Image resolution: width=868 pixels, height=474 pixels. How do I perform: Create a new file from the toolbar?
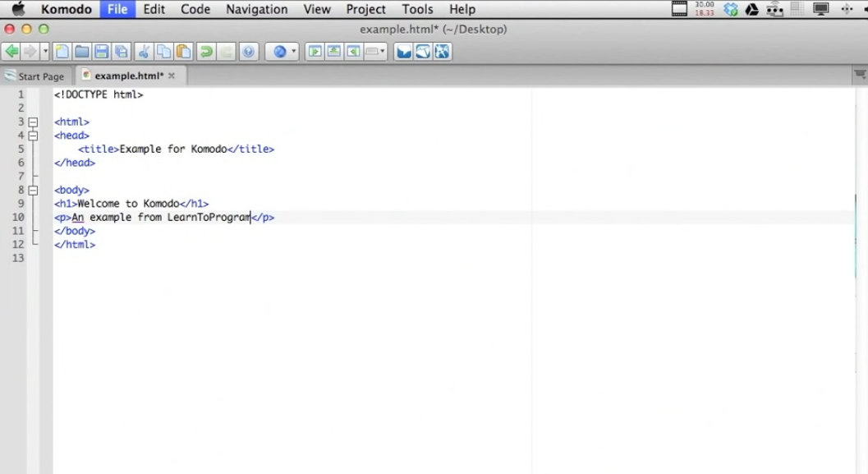point(62,52)
